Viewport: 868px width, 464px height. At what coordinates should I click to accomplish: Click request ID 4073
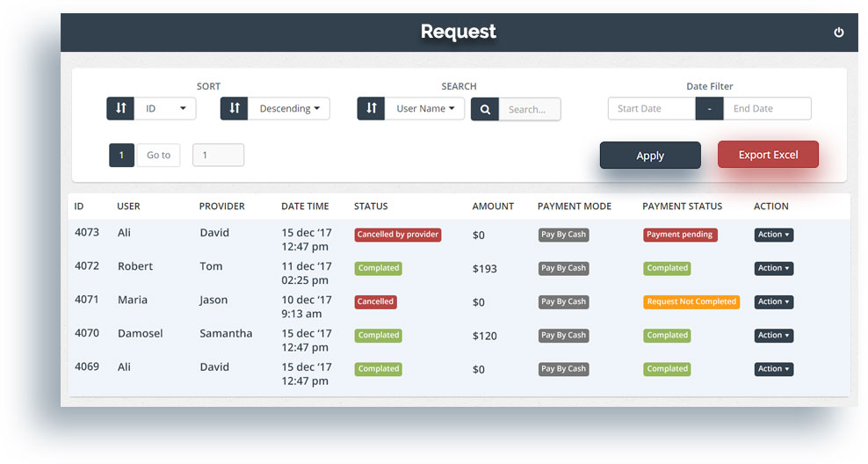87,233
